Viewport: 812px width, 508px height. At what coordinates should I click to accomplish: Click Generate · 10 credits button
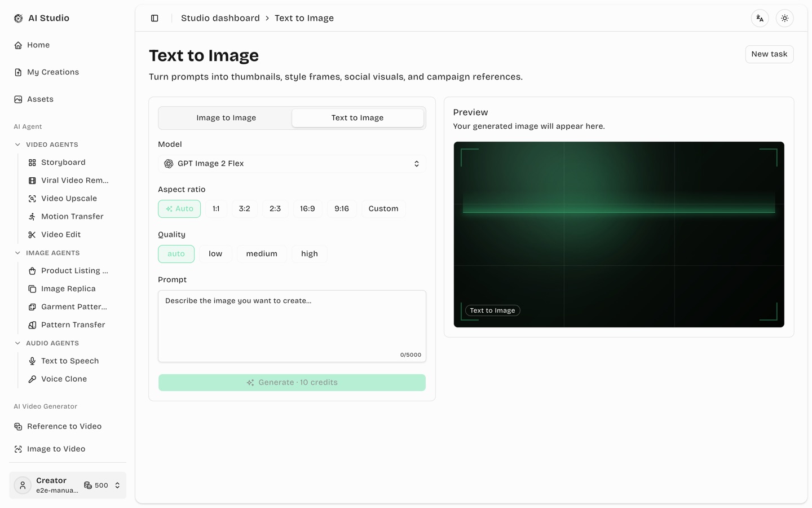(x=292, y=383)
